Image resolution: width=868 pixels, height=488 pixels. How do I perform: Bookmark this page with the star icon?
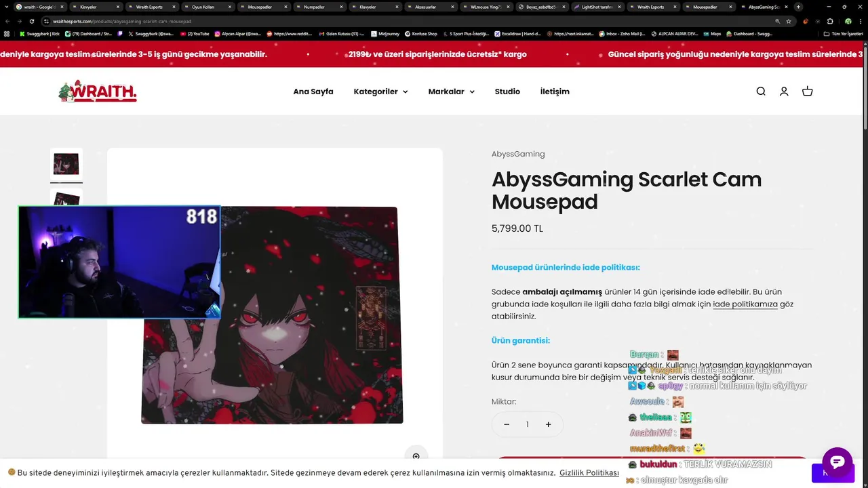click(789, 21)
